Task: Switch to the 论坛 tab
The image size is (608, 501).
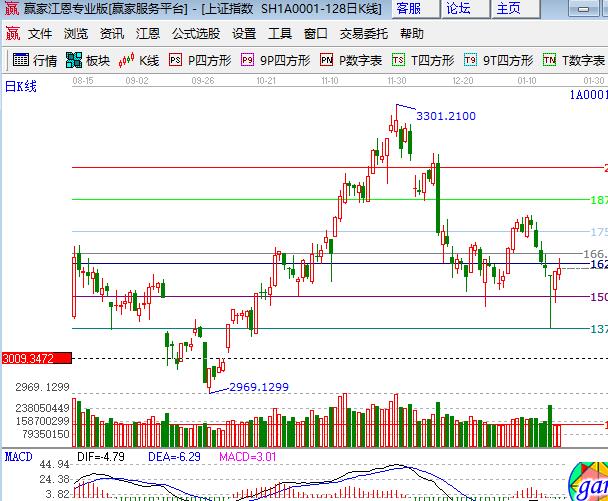Action: 459,9
